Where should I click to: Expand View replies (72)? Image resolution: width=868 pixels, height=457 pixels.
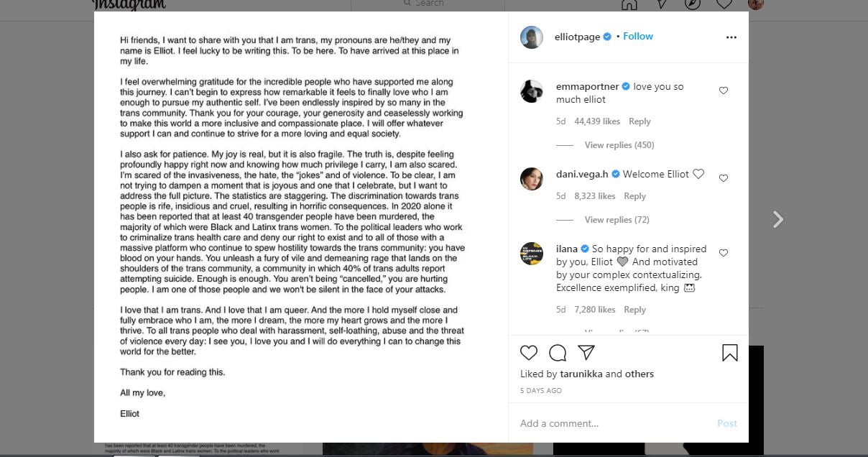[617, 220]
